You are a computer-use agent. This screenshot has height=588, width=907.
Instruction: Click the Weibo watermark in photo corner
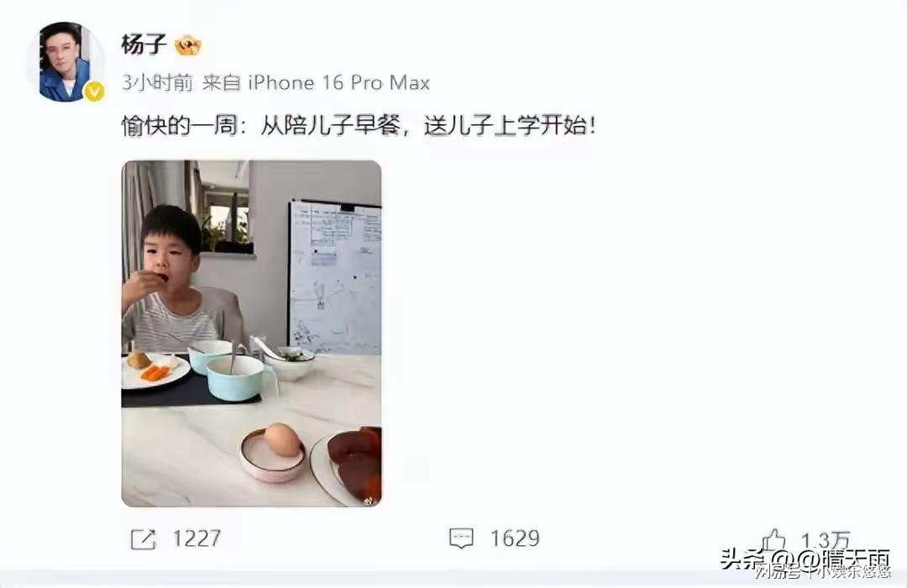coord(369,500)
